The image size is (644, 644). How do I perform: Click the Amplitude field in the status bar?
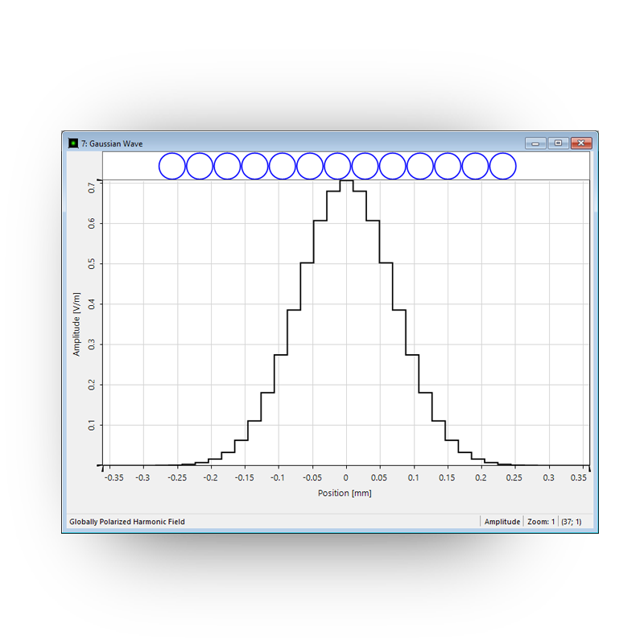point(502,522)
